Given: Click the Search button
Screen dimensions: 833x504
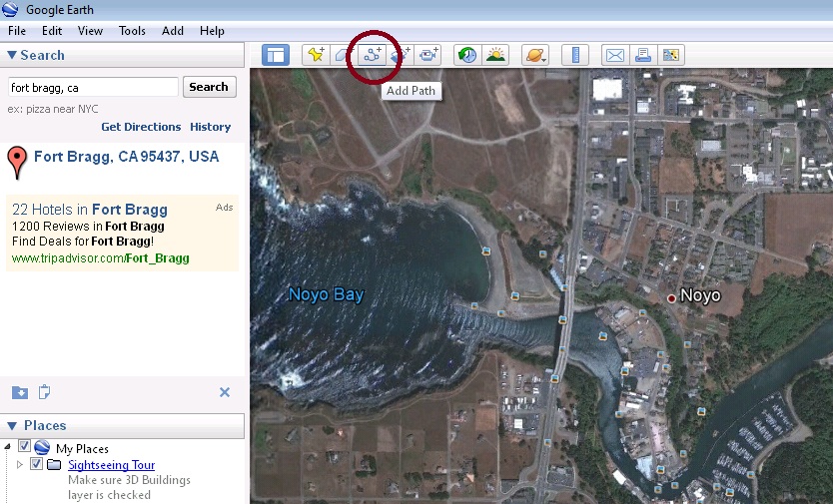Looking at the screenshot, I should coord(209,87).
